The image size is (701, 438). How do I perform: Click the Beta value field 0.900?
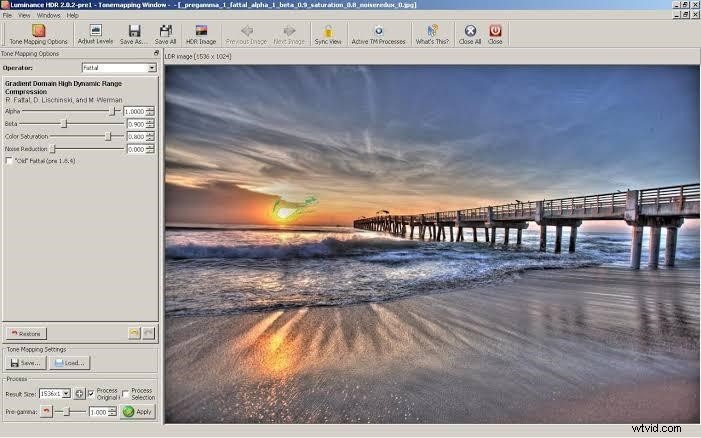pos(136,124)
